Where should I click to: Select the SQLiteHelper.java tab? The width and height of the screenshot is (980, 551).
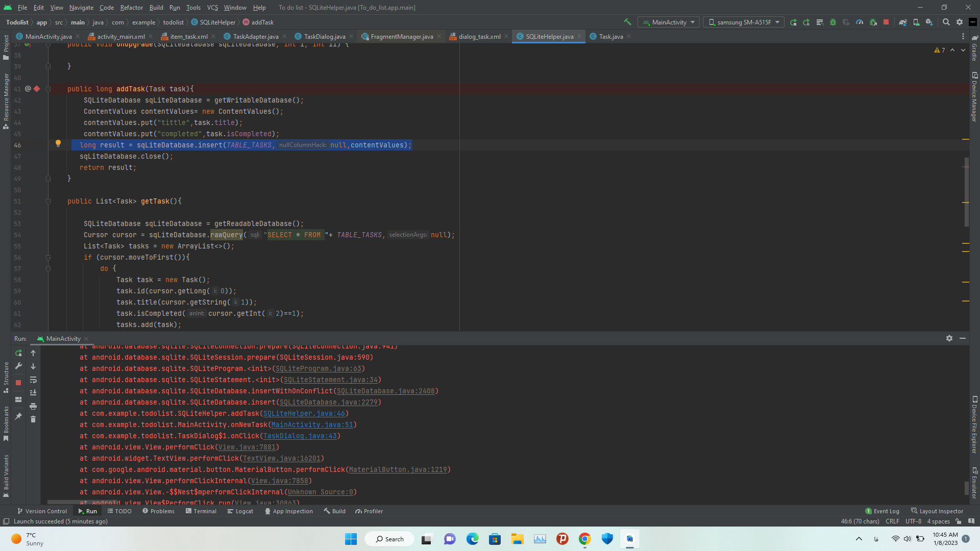click(x=549, y=36)
